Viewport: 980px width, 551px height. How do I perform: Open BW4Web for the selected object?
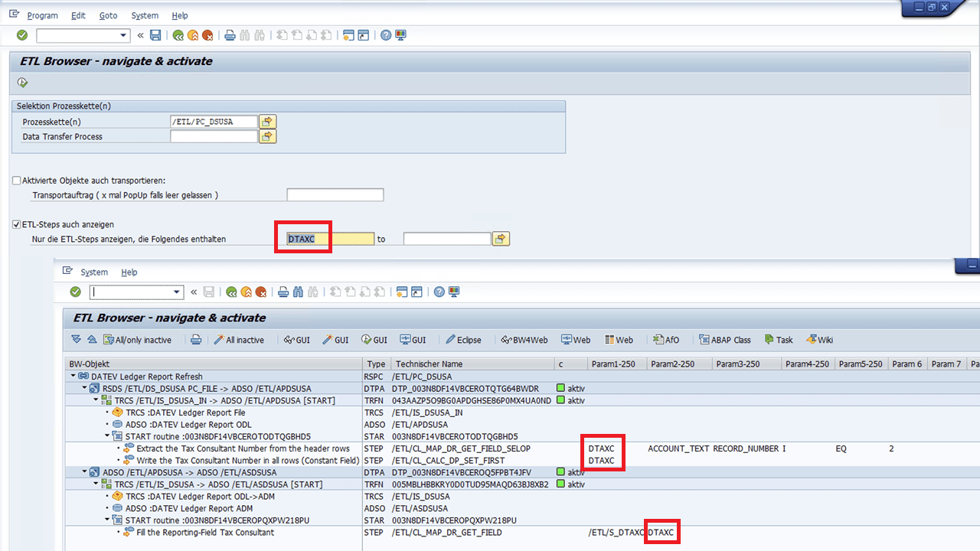tap(525, 340)
